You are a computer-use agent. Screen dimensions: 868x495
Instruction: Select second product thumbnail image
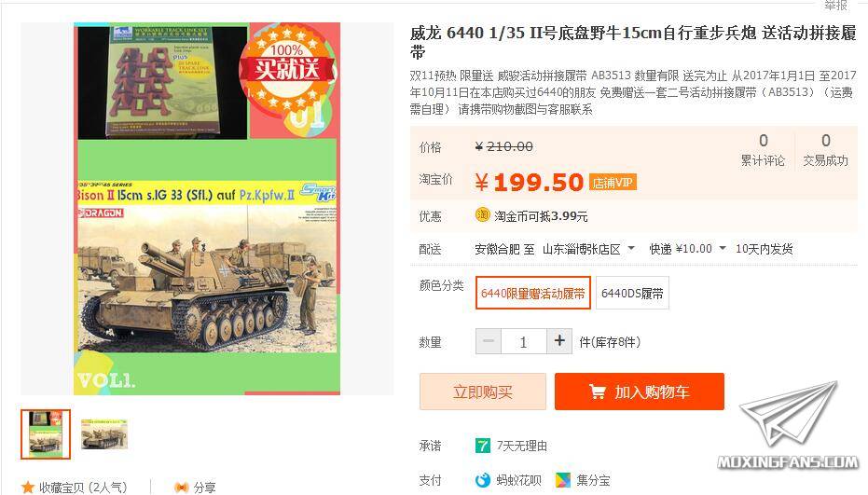pyautogui.click(x=104, y=434)
